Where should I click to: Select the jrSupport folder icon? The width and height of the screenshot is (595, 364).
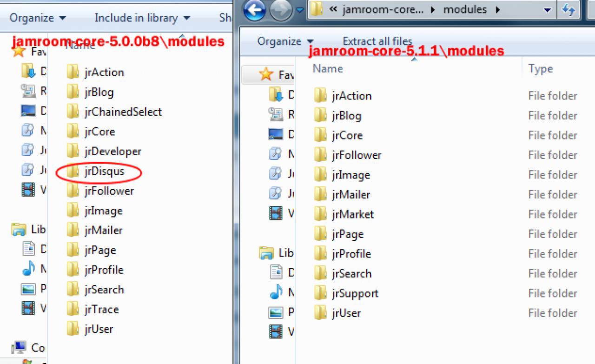pos(320,293)
